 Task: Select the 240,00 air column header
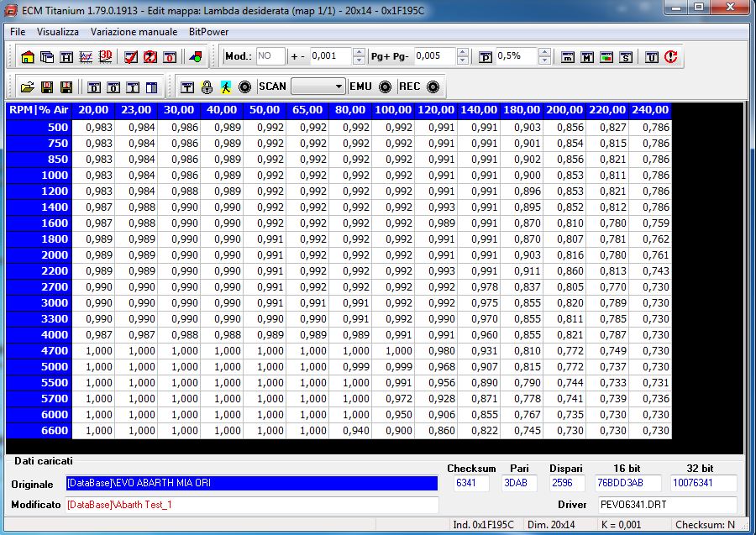click(650, 110)
